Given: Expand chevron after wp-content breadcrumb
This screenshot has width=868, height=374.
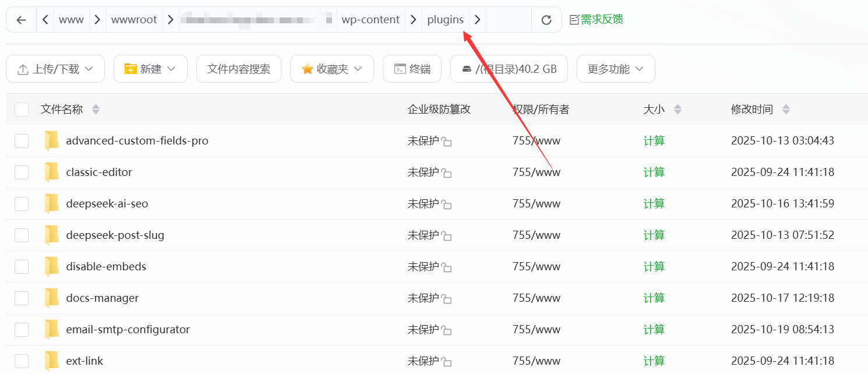Looking at the screenshot, I should (x=414, y=20).
